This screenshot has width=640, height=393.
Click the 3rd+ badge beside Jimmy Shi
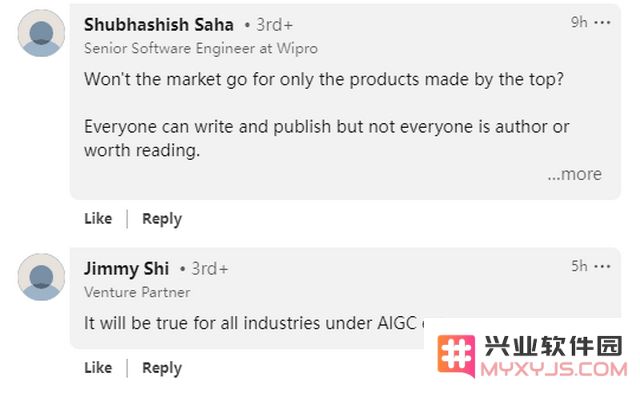point(210,269)
